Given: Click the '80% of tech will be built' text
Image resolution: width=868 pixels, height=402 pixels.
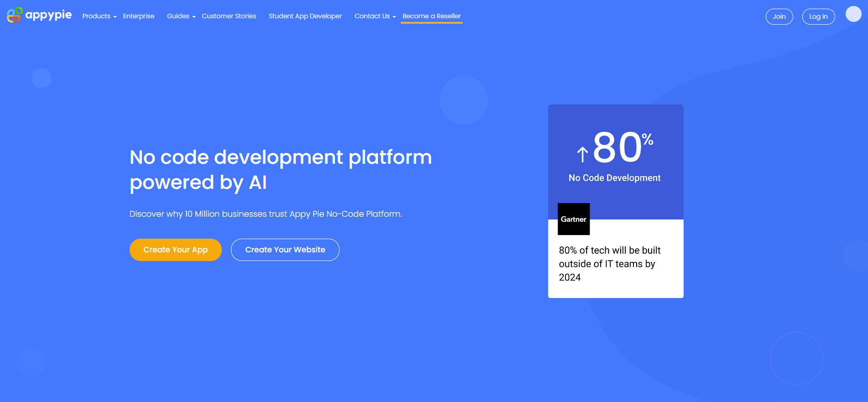Looking at the screenshot, I should tap(610, 264).
